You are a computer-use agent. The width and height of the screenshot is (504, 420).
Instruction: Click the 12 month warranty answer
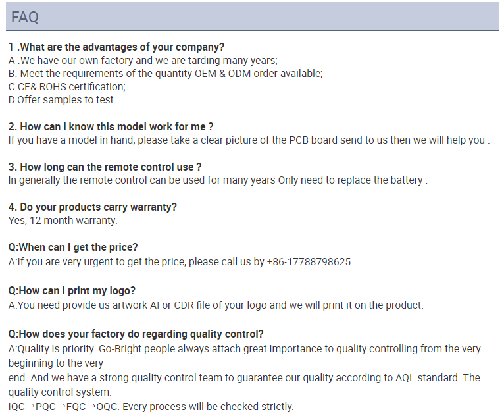(x=63, y=221)
